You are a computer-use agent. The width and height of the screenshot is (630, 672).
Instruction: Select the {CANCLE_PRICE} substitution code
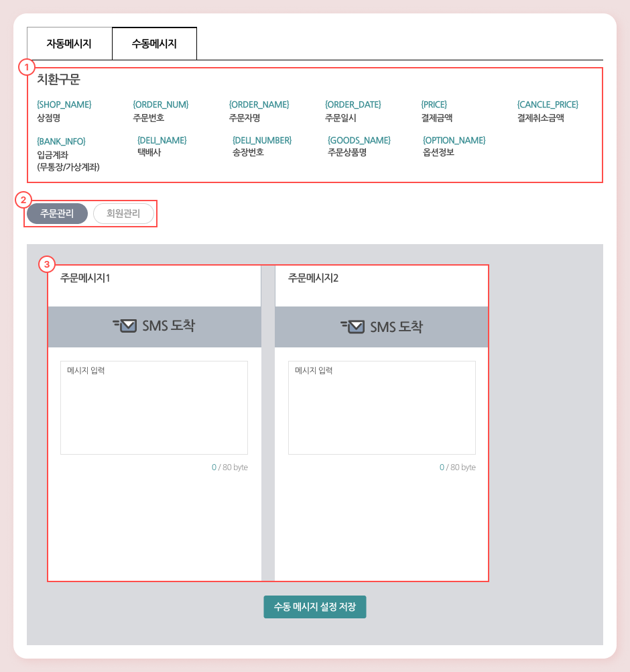point(548,105)
